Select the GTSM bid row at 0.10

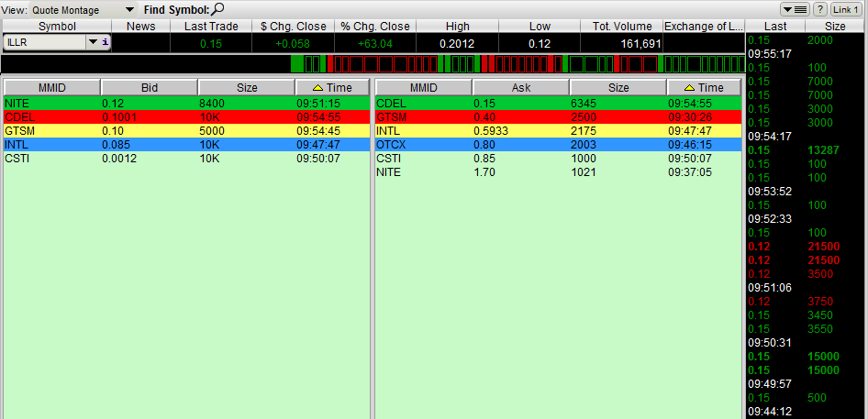pos(186,130)
